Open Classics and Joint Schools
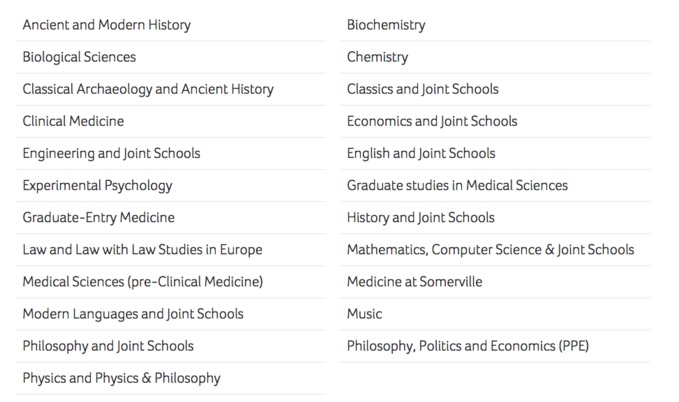679x402 pixels. point(423,89)
